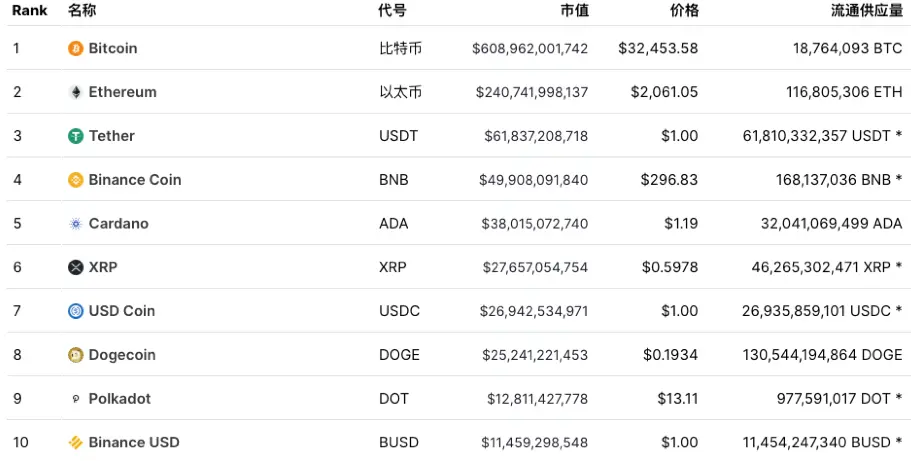The width and height of the screenshot is (911, 461).
Task: Open the Ethereum name link
Action: [x=123, y=92]
